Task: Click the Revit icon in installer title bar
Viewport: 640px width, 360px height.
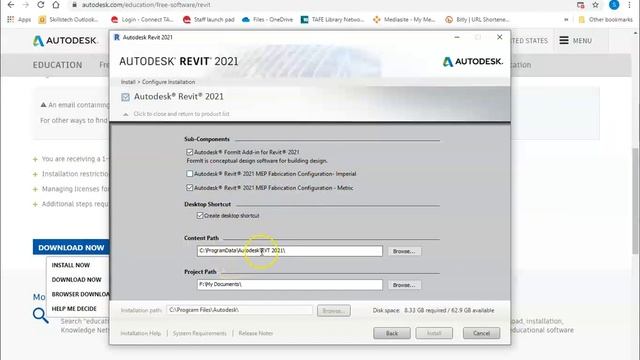Action: tap(116, 37)
